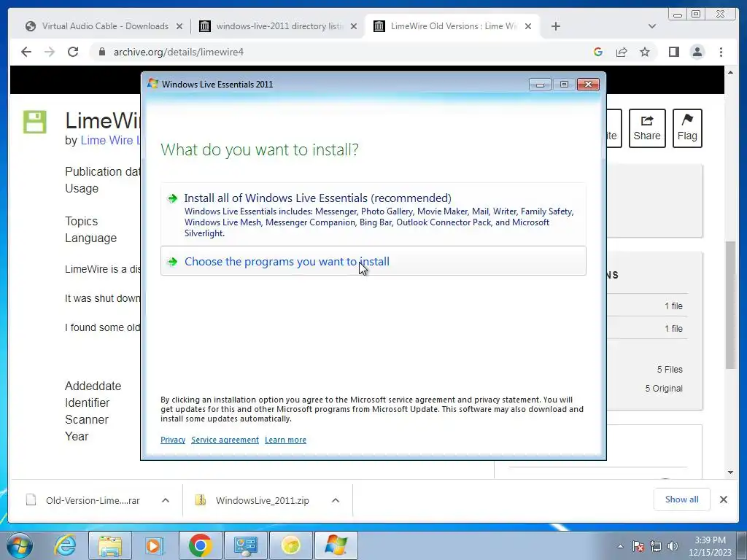Click the '5 Files' text
The height and width of the screenshot is (560, 747).
tap(670, 369)
